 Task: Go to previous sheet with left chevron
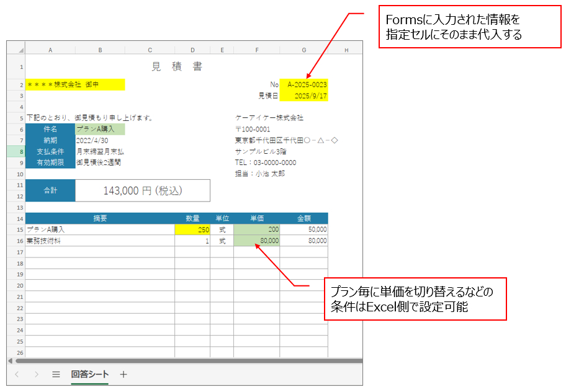(x=17, y=375)
